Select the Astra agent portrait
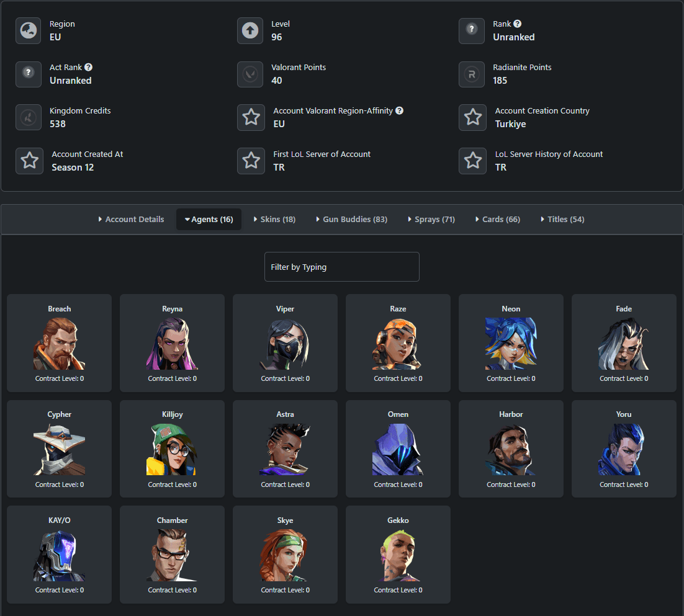This screenshot has height=616, width=684. 286,450
